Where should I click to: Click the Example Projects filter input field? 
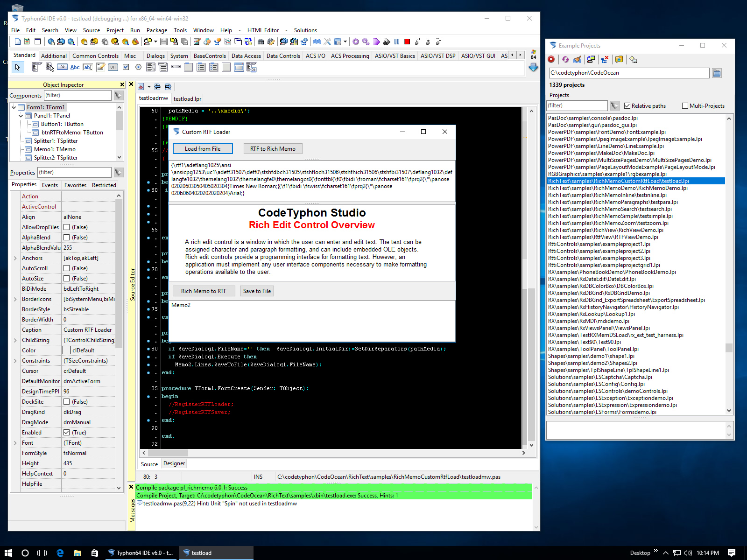point(577,106)
